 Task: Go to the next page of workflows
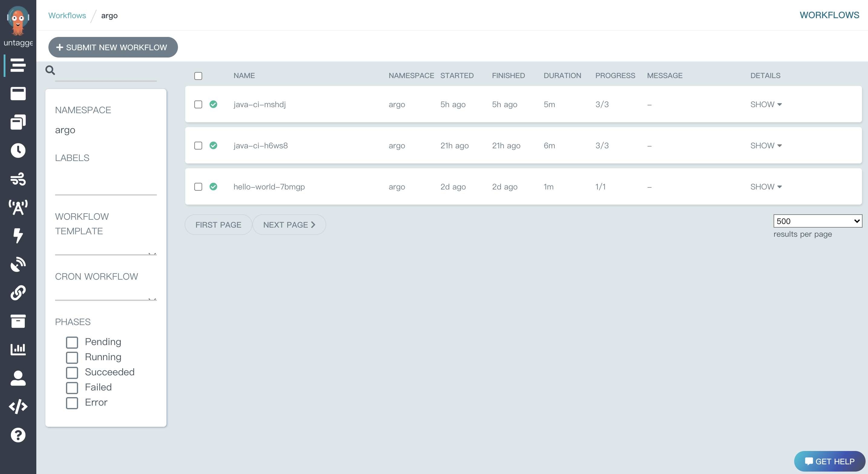point(289,224)
